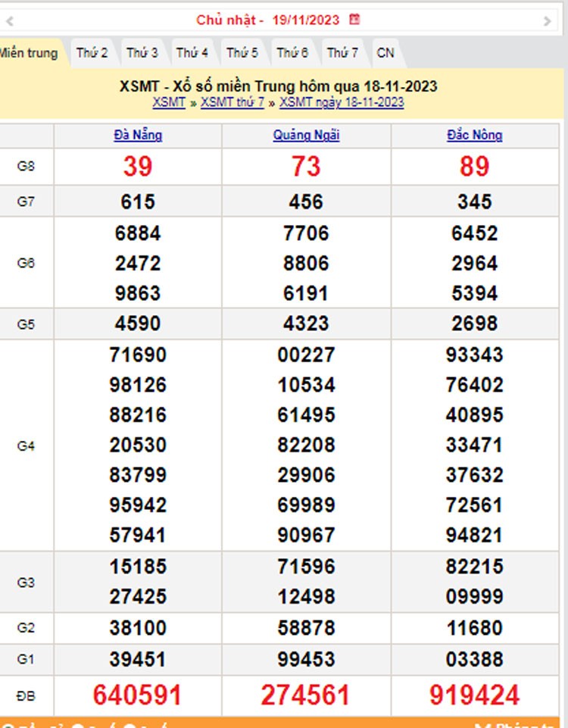Switch to the Thứ 4 tab
This screenshot has height=728, width=568.
pyautogui.click(x=192, y=53)
